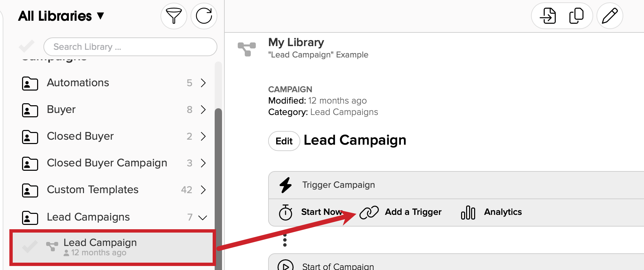Click the pencil edit icon at top right

610,16
